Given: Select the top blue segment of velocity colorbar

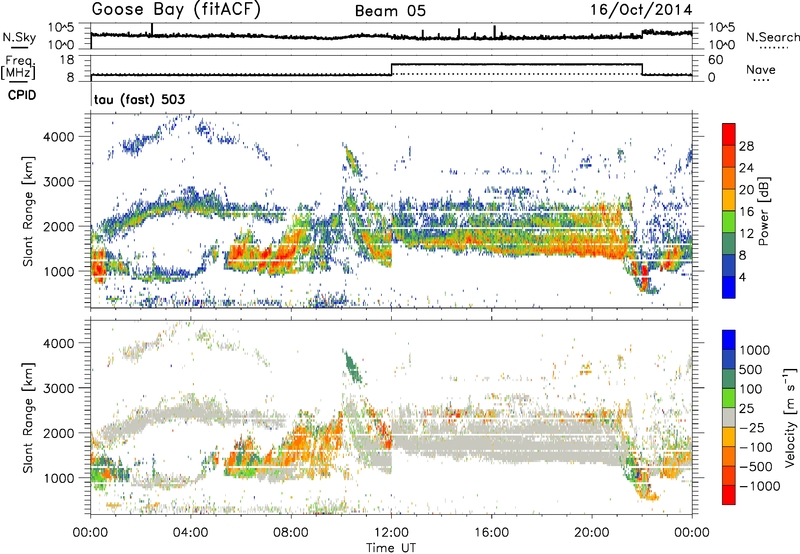Looking at the screenshot, I should [x=729, y=339].
